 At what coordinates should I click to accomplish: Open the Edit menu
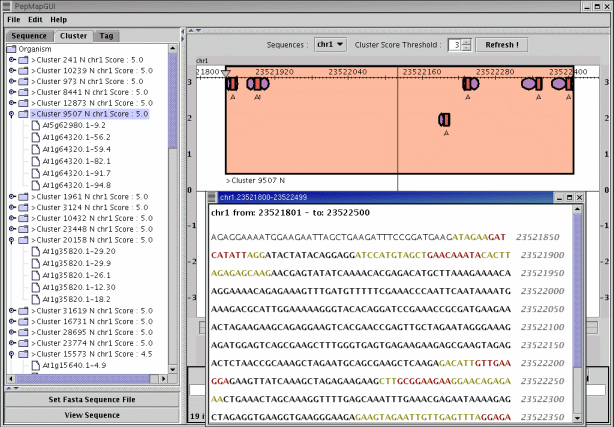[x=35, y=20]
